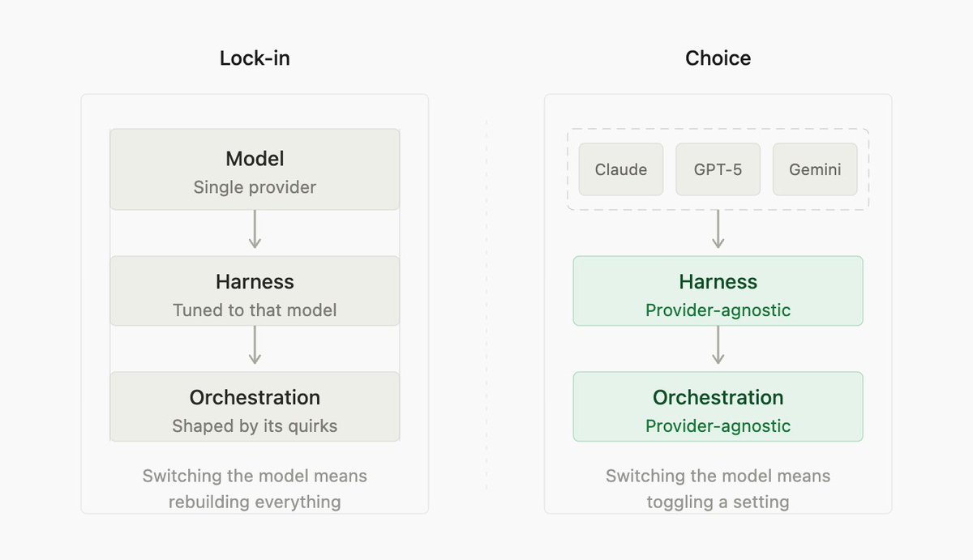Viewport: 973px width, 560px height.
Task: Click the arrow from Model to Harness
Action: coord(255,230)
